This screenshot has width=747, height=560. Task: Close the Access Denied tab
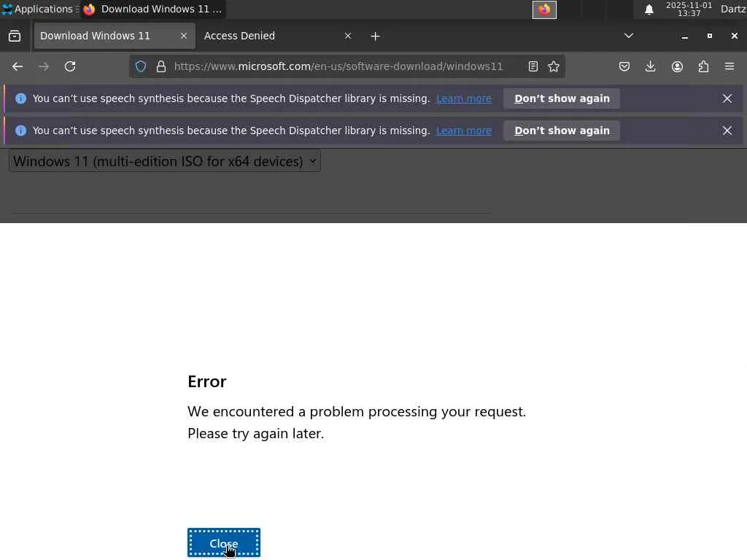(x=348, y=36)
